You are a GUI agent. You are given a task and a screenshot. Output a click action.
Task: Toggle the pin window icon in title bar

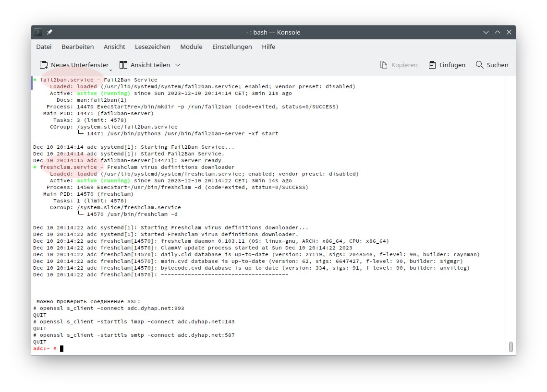49,32
